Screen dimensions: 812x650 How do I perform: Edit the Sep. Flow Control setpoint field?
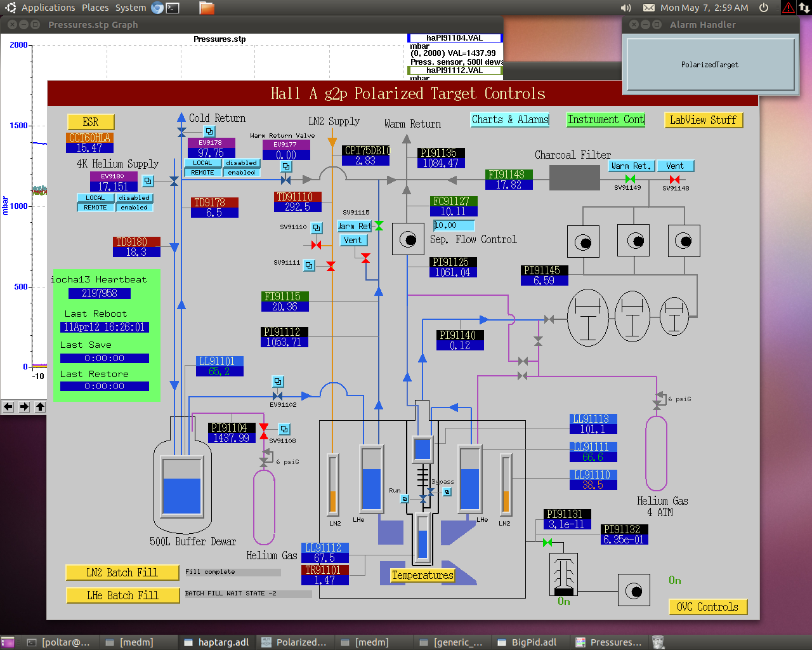(454, 225)
